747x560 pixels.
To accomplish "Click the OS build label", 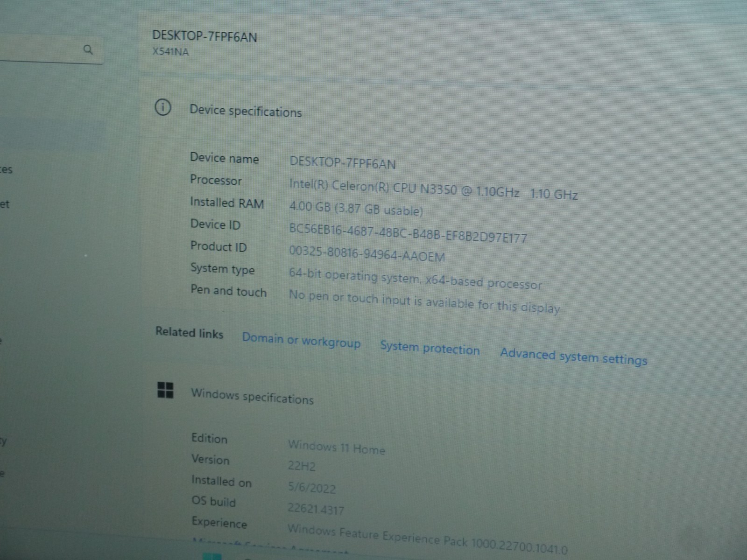I will (213, 502).
